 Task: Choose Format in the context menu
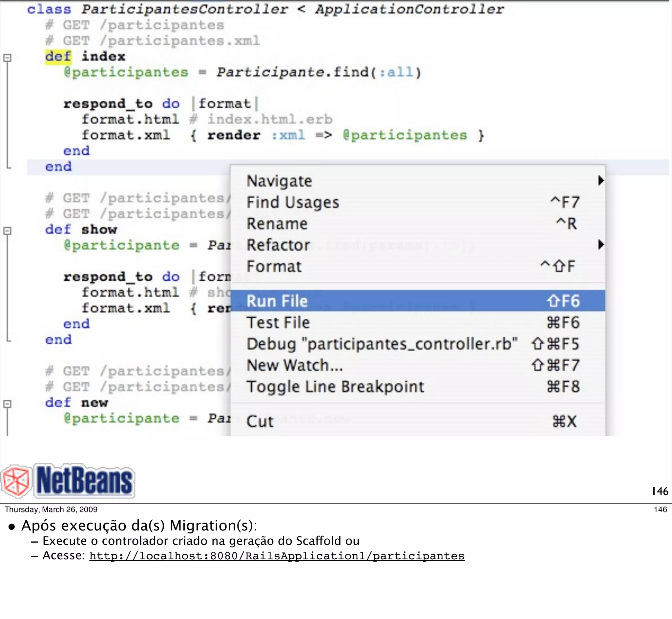click(x=274, y=266)
